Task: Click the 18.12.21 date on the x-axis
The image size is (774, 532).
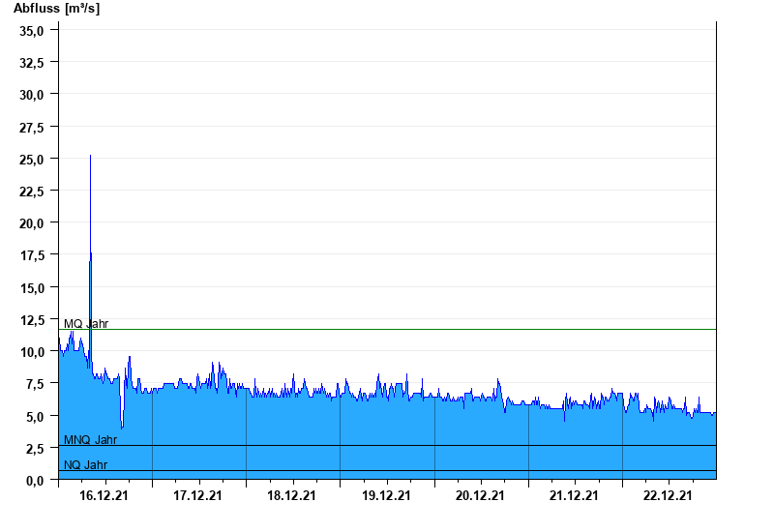Action: 292,495
